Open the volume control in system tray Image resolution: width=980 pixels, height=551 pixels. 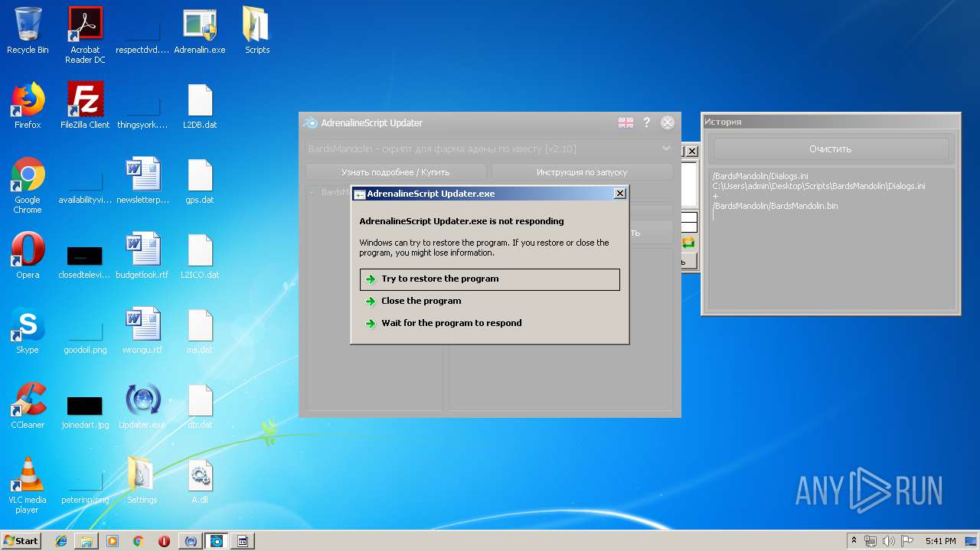click(889, 541)
